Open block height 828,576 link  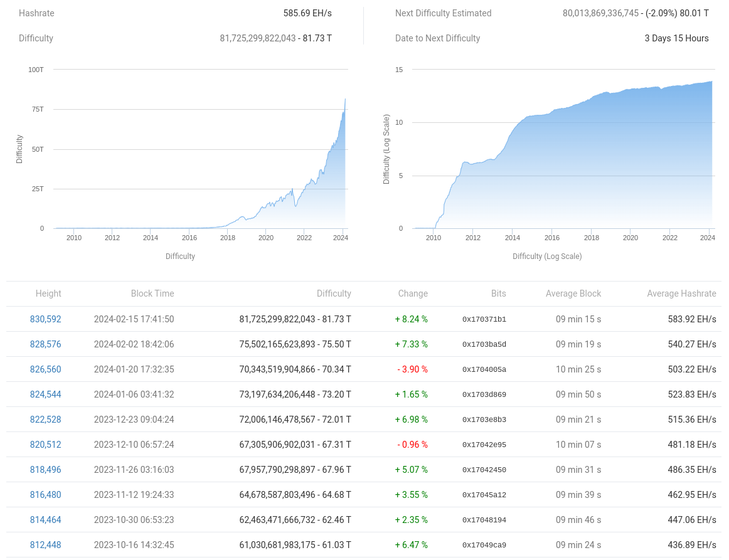pyautogui.click(x=46, y=344)
